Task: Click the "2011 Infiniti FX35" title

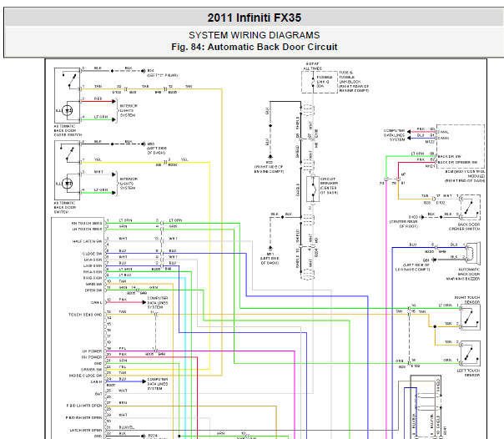Action: tap(254, 18)
